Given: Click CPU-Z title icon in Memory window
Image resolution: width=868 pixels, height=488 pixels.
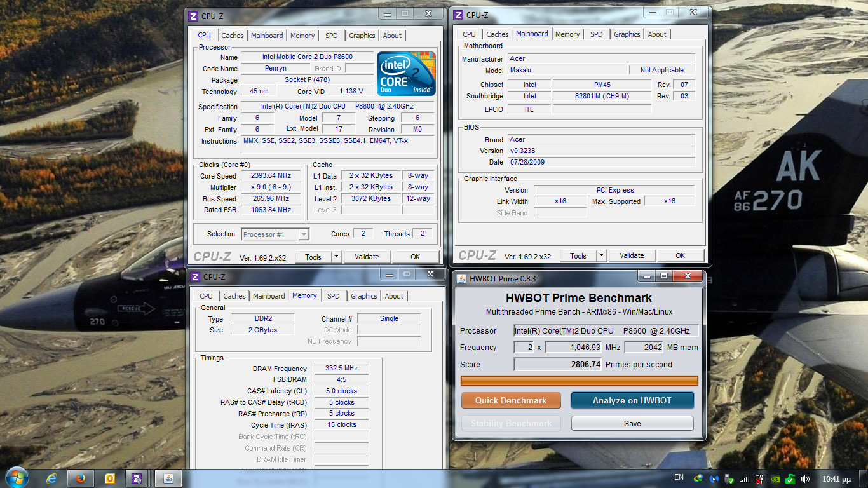Looking at the screenshot, I should 195,276.
